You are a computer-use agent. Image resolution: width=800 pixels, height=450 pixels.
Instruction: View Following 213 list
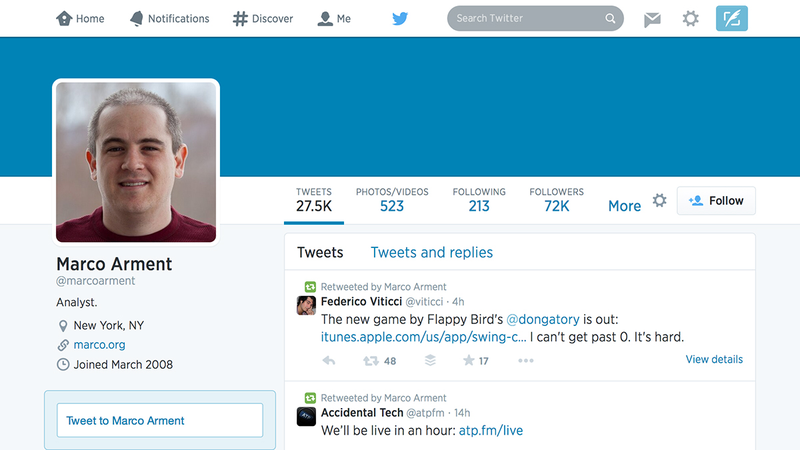[x=479, y=200]
